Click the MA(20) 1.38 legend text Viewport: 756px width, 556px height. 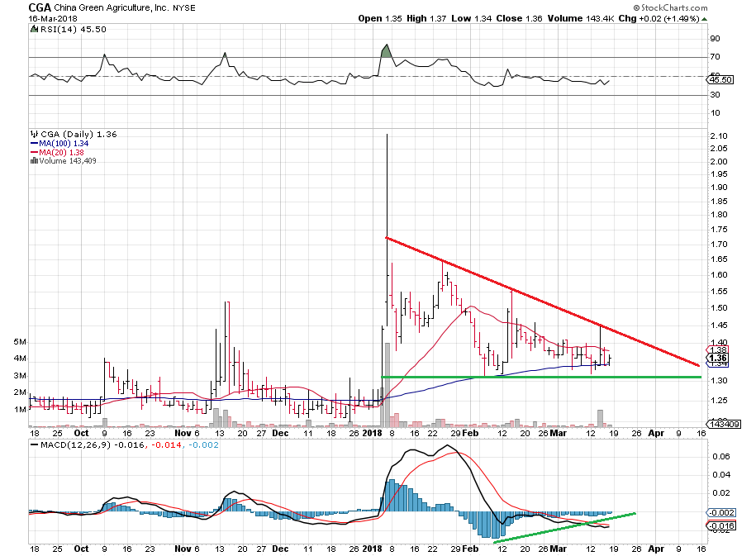pos(62,152)
